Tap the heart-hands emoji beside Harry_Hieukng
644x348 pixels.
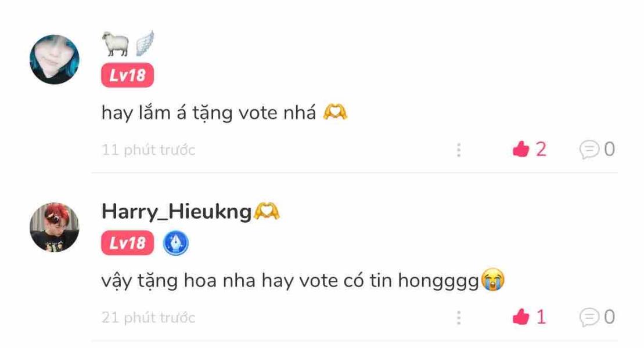[x=267, y=212]
